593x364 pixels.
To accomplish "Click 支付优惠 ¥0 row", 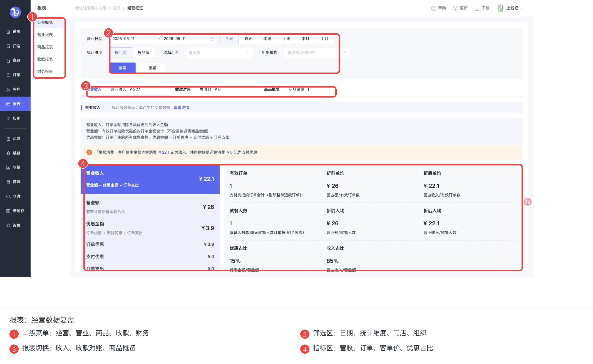I will (150, 256).
